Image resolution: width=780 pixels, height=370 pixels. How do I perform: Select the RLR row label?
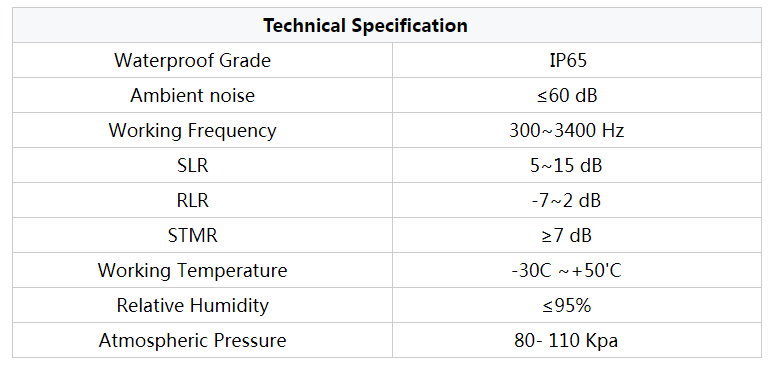193,200
